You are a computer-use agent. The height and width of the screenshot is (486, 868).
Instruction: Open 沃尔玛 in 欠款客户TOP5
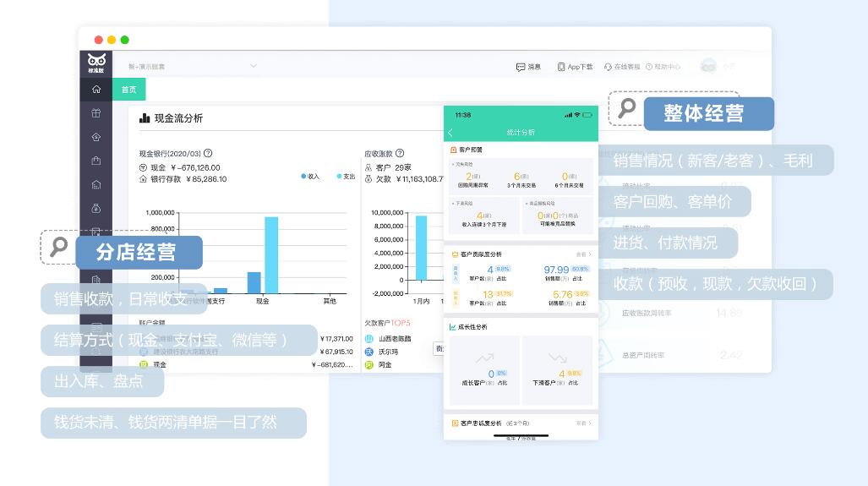(382, 352)
